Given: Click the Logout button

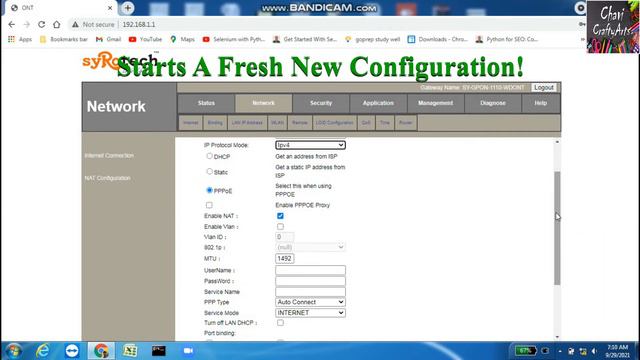Looking at the screenshot, I should pyautogui.click(x=544, y=87).
